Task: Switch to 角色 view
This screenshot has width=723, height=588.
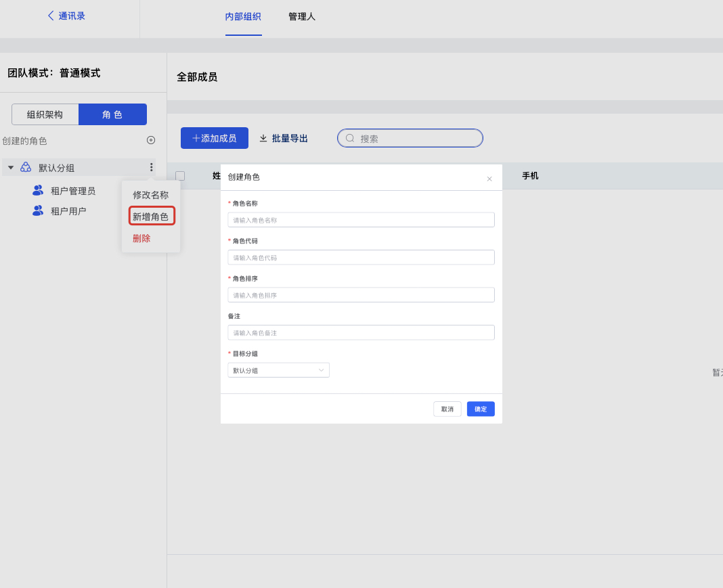Action: tap(112, 114)
